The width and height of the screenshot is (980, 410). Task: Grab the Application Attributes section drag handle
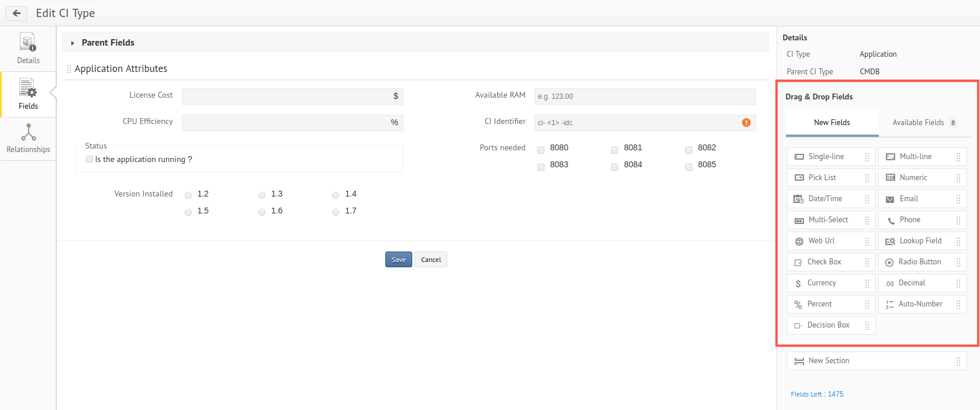[69, 69]
